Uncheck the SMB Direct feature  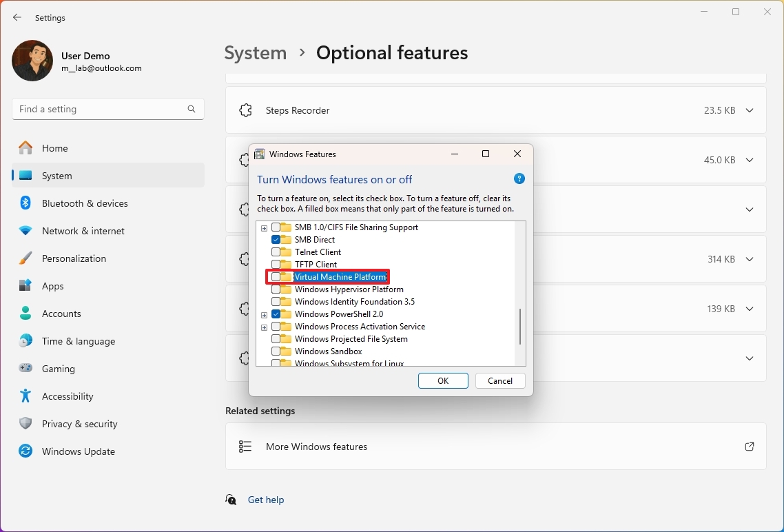pos(278,239)
